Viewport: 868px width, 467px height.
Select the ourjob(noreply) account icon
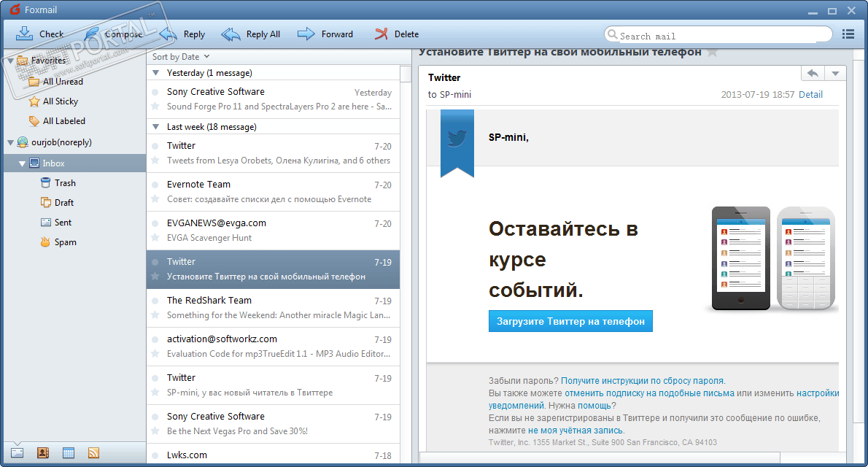coord(23,142)
